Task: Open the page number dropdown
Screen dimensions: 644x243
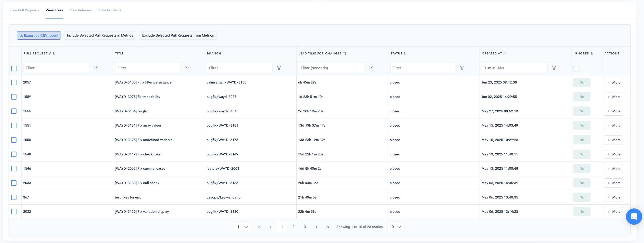Action: (x=243, y=227)
